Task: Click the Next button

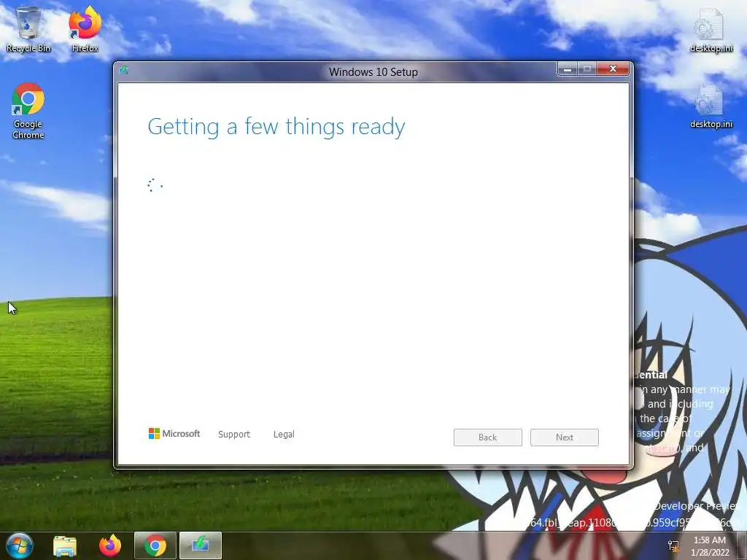Action: pyautogui.click(x=565, y=437)
